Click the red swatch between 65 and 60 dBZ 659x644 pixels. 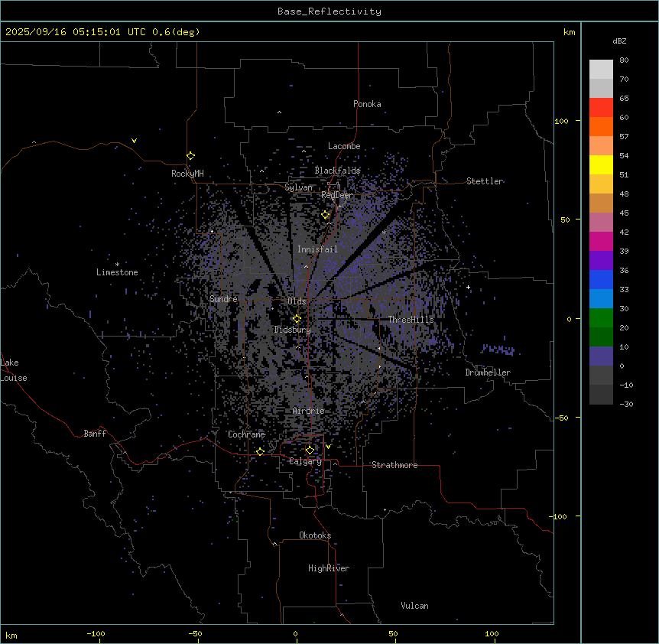601,107
